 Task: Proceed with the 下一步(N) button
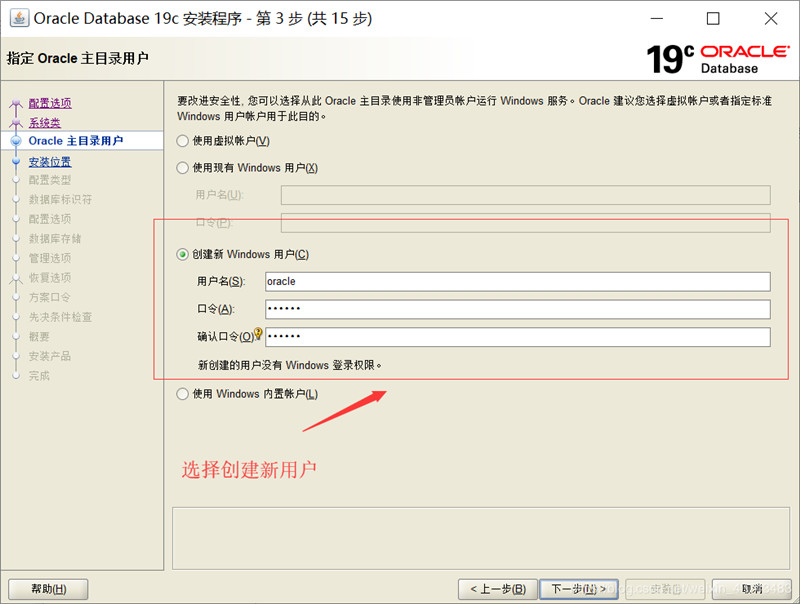pos(579,589)
